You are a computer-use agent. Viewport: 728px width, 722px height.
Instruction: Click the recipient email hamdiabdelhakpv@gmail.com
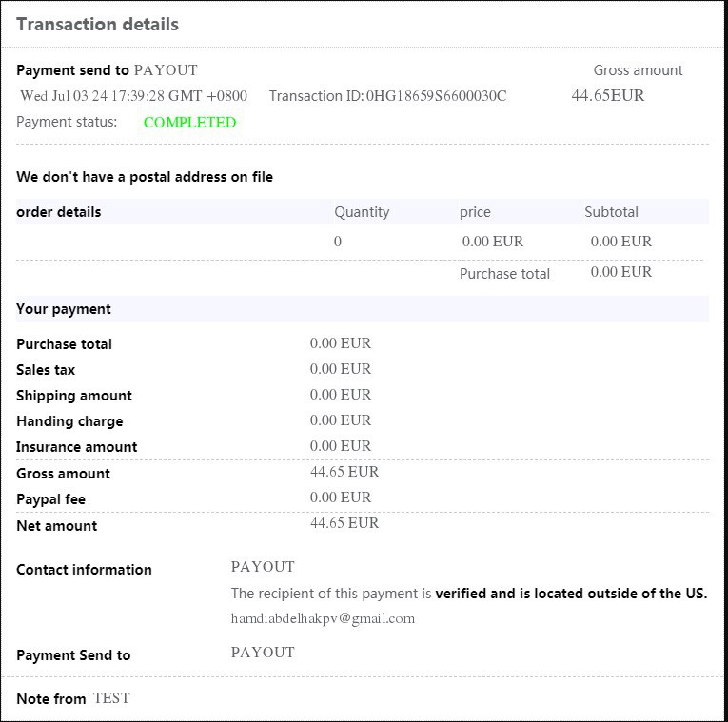323,618
